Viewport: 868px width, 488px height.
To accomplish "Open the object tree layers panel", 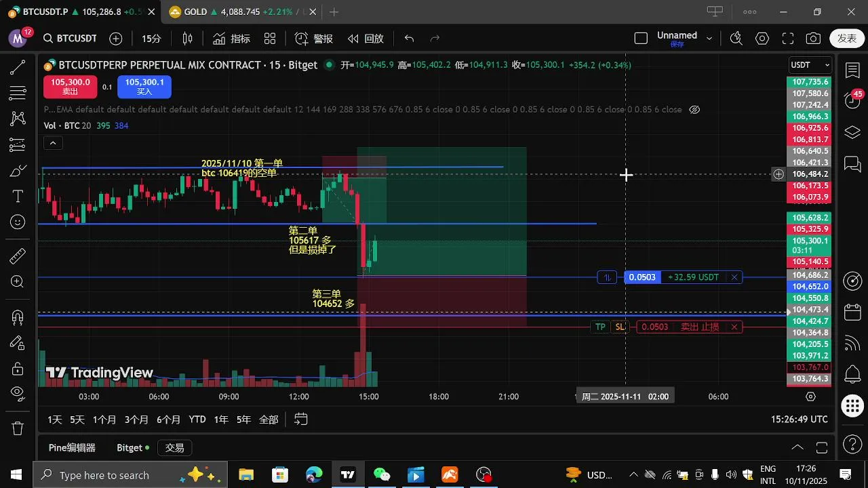I will pyautogui.click(x=852, y=132).
